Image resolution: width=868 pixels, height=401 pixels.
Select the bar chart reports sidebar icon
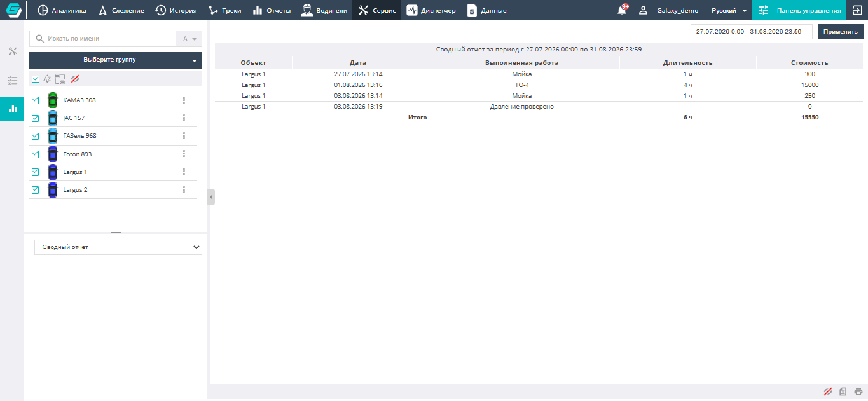point(12,109)
